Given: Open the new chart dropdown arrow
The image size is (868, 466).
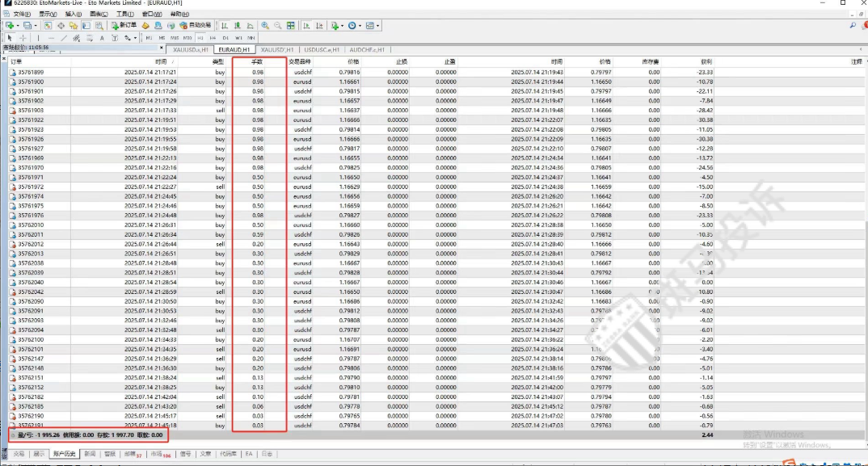Looking at the screenshot, I should (18, 26).
